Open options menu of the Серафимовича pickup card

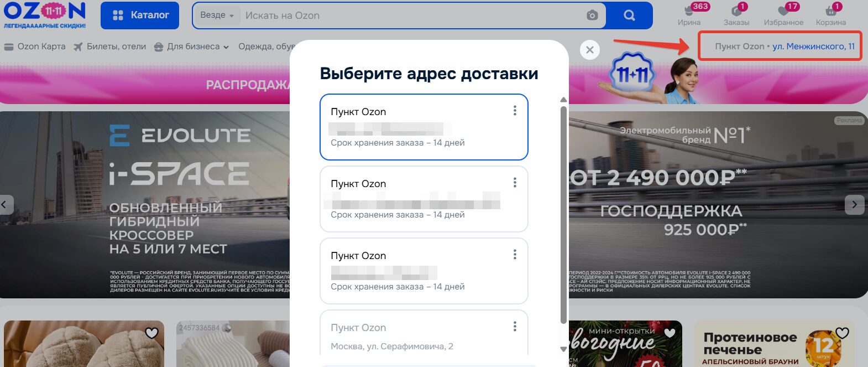tap(515, 327)
